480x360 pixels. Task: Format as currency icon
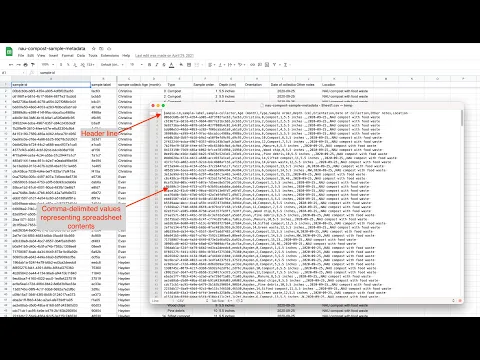(61, 65)
